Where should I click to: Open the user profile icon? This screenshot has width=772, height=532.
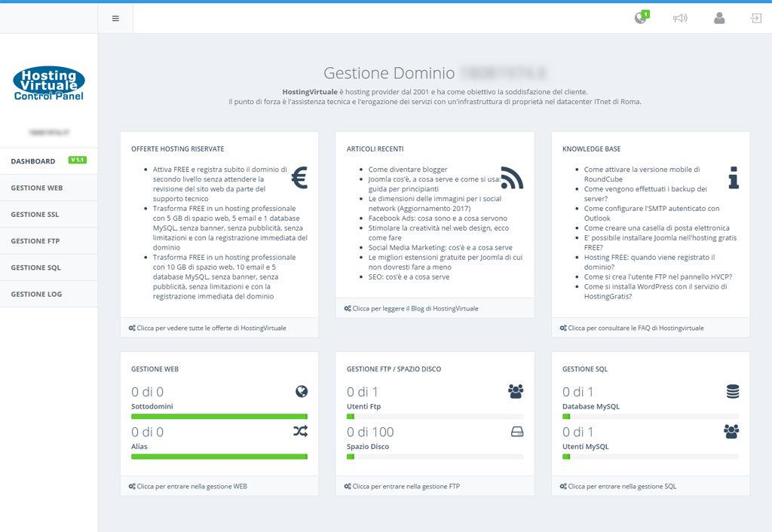(719, 18)
